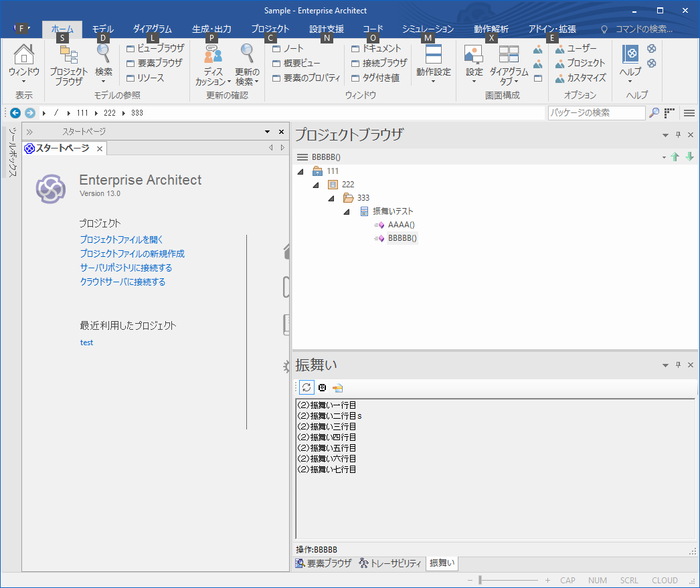Toggle the ビューブラウザ window
The height and width of the screenshot is (588, 700).
coord(155,48)
